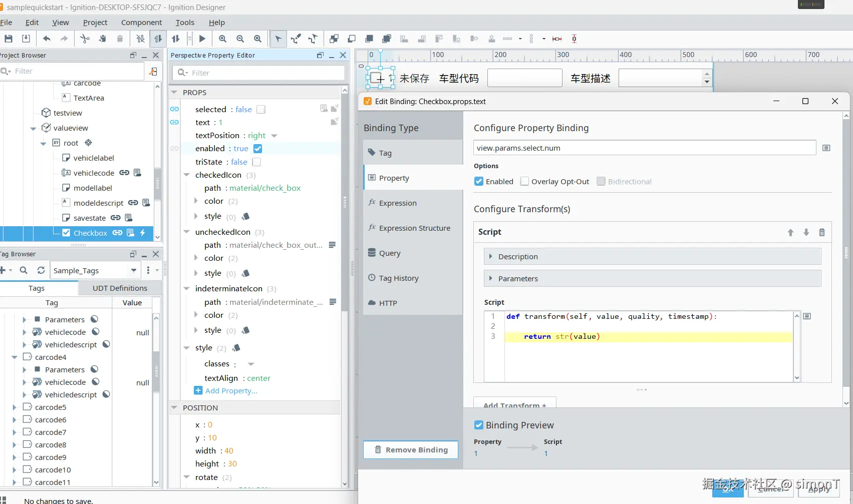Refresh the Tag Browser
The width and height of the screenshot is (853, 504).
pyautogui.click(x=41, y=270)
